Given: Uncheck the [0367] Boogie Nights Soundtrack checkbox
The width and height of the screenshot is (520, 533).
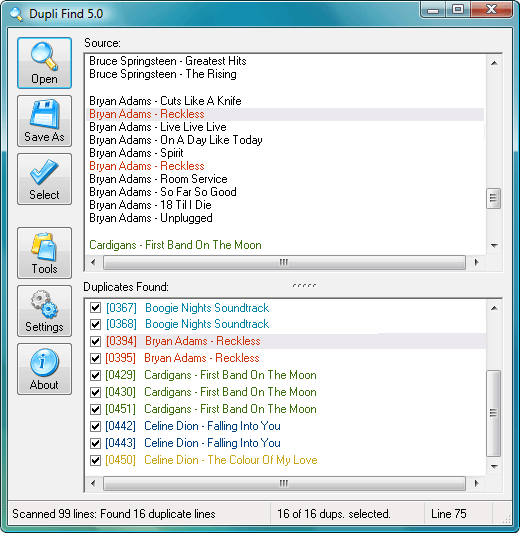Looking at the screenshot, I should coord(96,308).
